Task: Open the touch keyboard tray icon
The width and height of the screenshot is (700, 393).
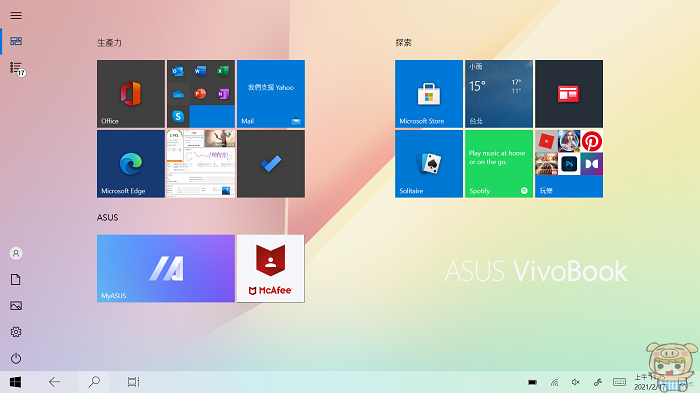Action: click(619, 382)
